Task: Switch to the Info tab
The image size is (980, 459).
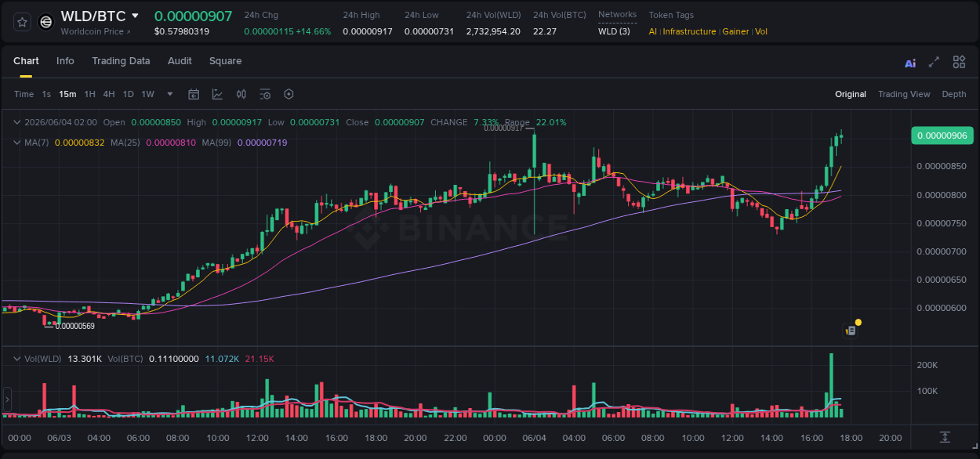Action: coord(65,61)
